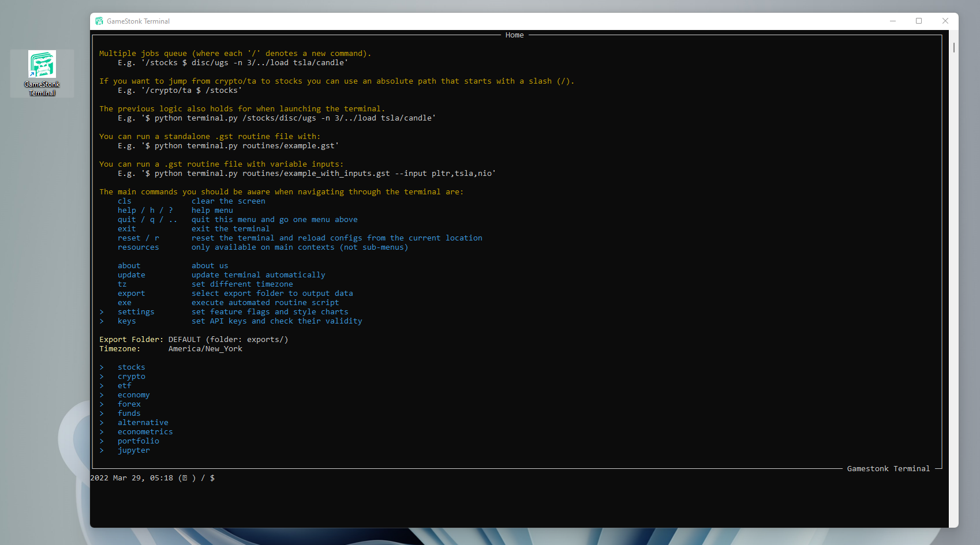
Task: Click the 'cls' command text
Action: pyautogui.click(x=125, y=201)
